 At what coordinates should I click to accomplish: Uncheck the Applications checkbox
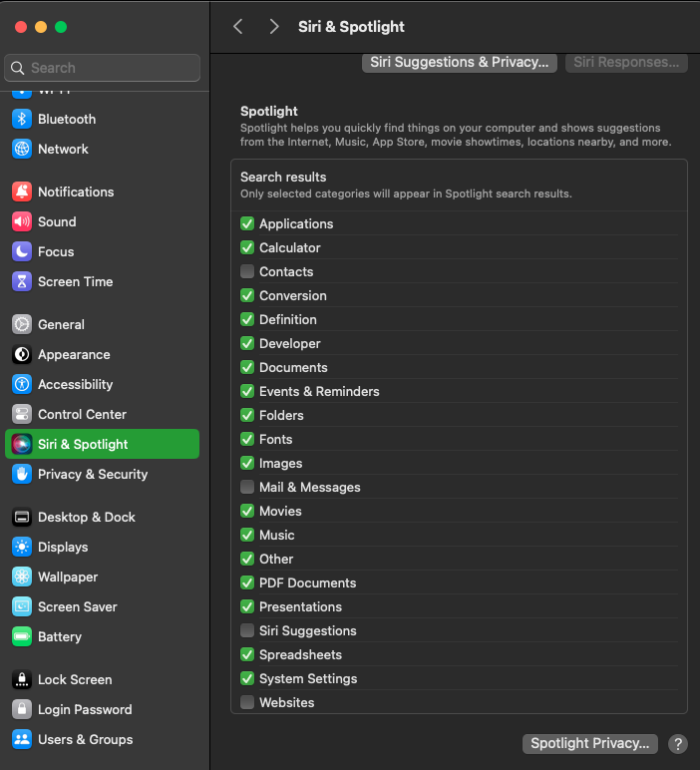[247, 223]
